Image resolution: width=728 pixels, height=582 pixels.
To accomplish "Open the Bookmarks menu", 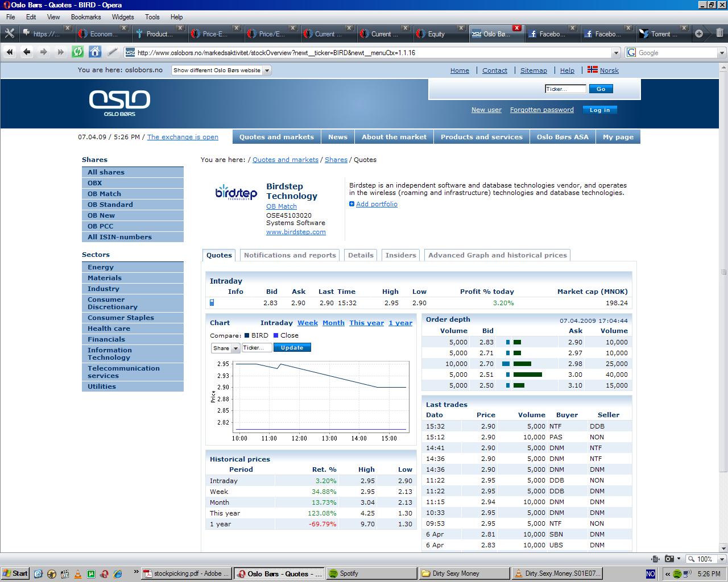I will point(86,17).
